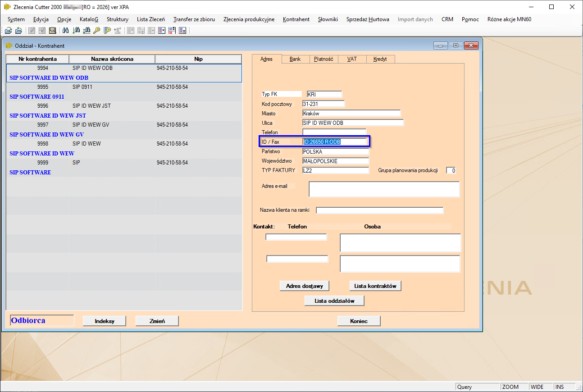The width and height of the screenshot is (583, 392).
Task: Click the Nip column header
Action: pos(198,59)
